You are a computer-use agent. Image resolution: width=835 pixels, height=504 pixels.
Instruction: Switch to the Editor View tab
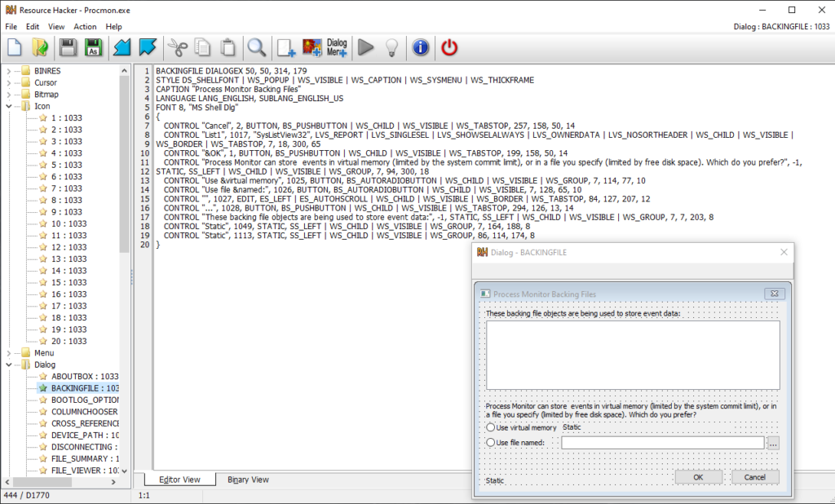click(179, 480)
